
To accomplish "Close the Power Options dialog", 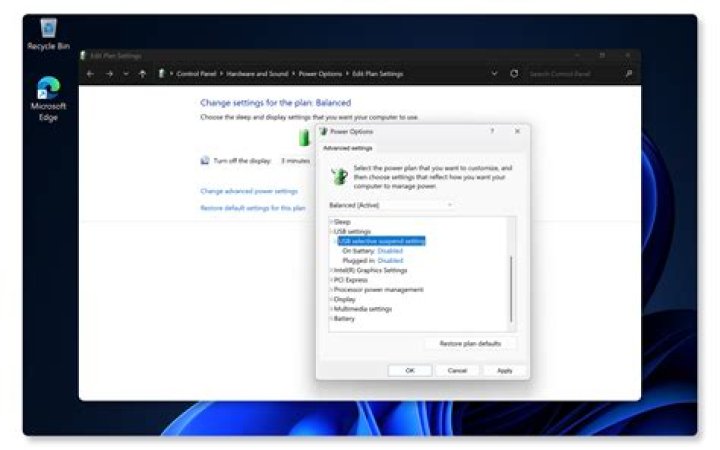I will pyautogui.click(x=518, y=131).
